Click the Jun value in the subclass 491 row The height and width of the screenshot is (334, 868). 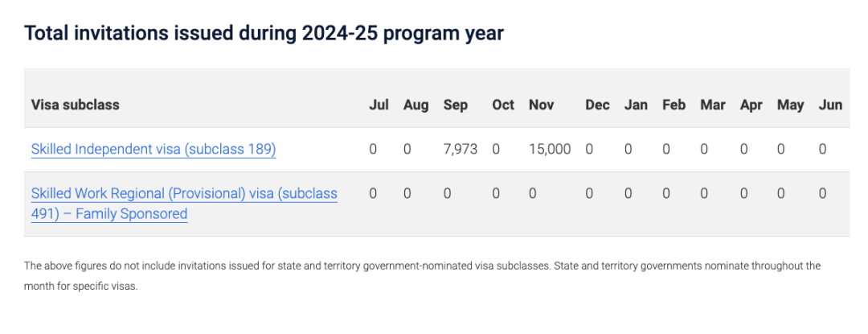[822, 194]
